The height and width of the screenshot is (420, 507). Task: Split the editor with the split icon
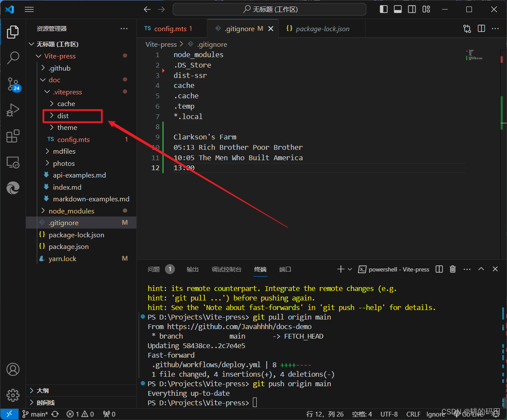(x=481, y=28)
